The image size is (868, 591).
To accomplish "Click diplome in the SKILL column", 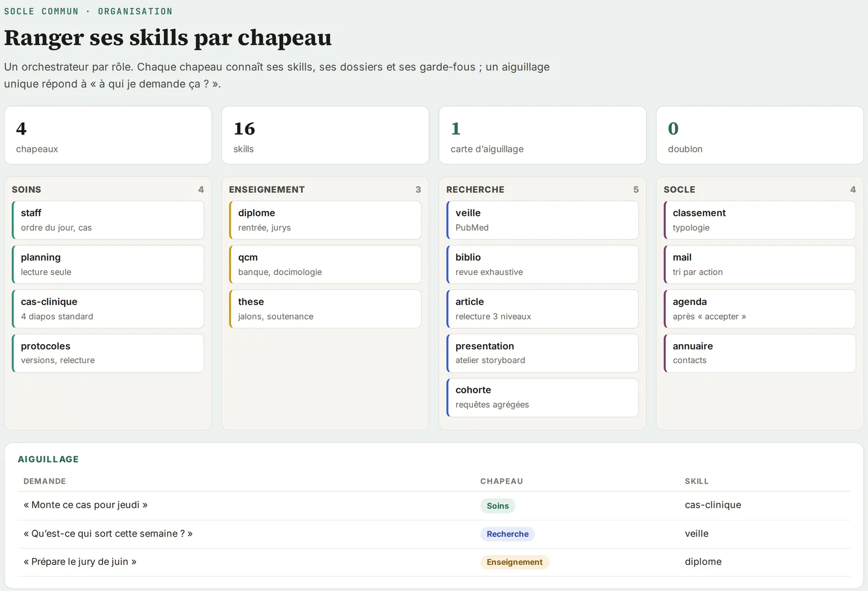I will tap(703, 562).
